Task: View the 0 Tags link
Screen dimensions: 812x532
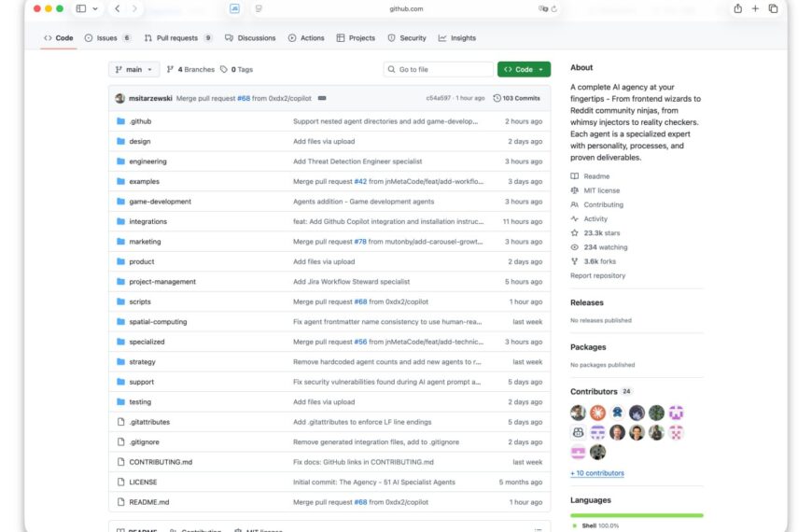Action: tap(237, 69)
